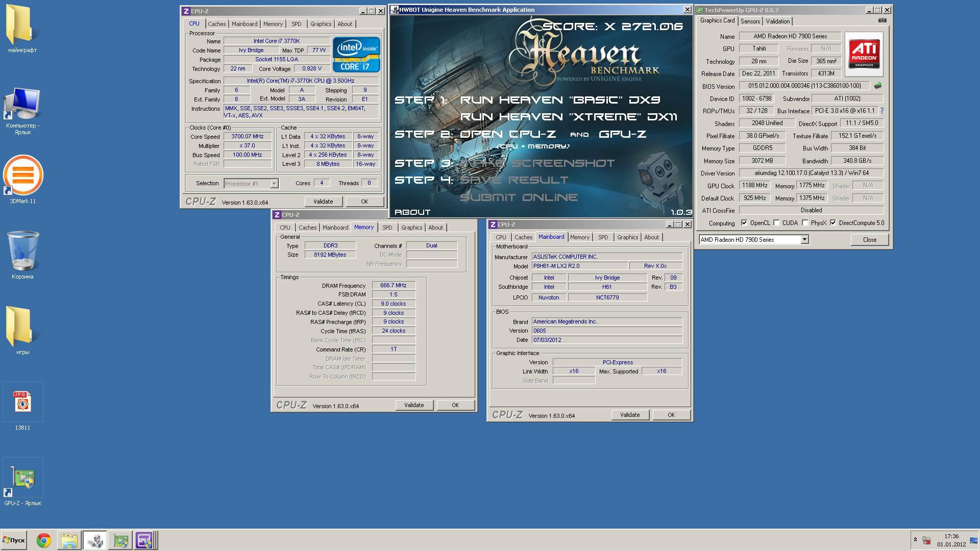Open the Корзина recycle bin
Screen dimensions: 980x551
tap(22, 255)
